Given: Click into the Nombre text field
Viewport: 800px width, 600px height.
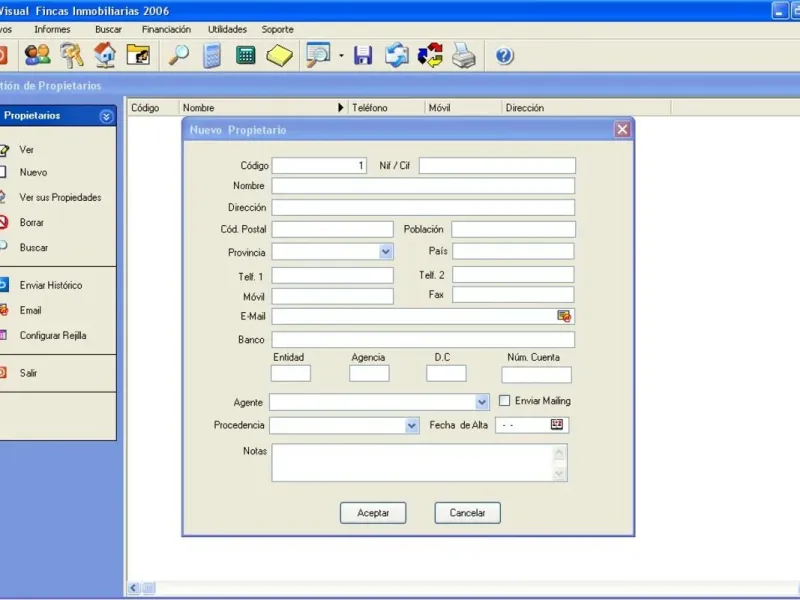Looking at the screenshot, I should [x=423, y=186].
